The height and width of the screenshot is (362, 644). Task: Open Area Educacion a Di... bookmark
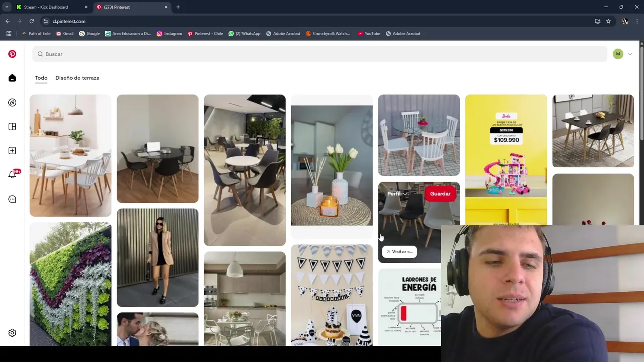coord(128,34)
